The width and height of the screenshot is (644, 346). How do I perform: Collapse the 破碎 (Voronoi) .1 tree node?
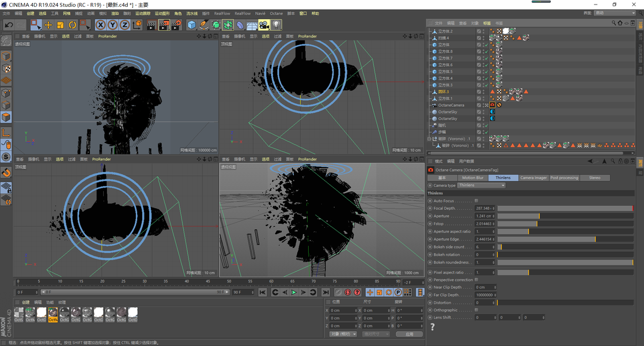coord(429,139)
